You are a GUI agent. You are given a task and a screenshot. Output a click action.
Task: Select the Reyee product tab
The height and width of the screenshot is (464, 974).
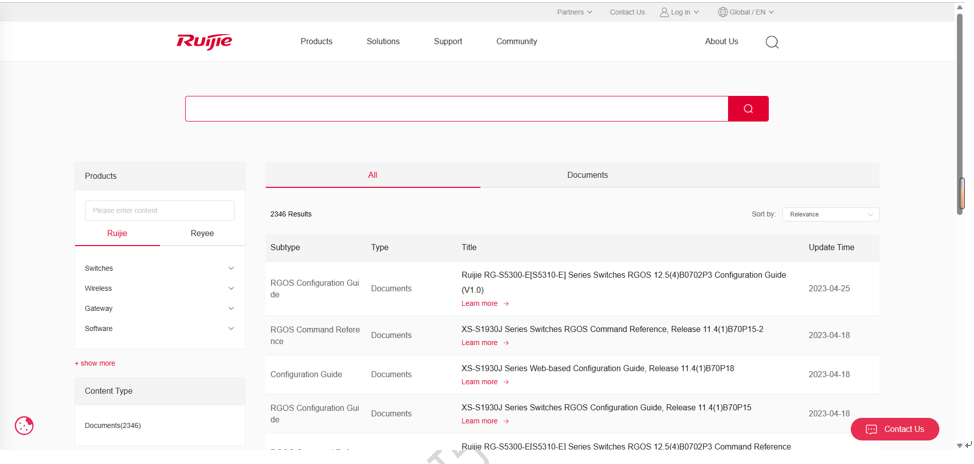(x=202, y=234)
